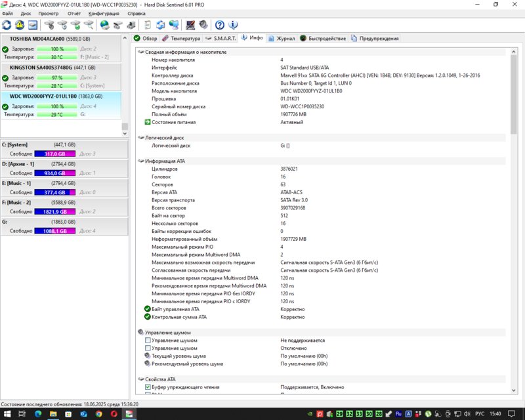525x420 pixels.
Task: Click the globe toolbar icon
Action: coord(105,25)
